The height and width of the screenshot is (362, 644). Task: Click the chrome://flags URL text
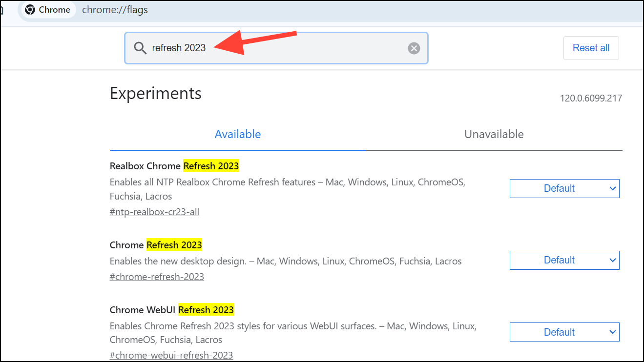[x=115, y=10]
